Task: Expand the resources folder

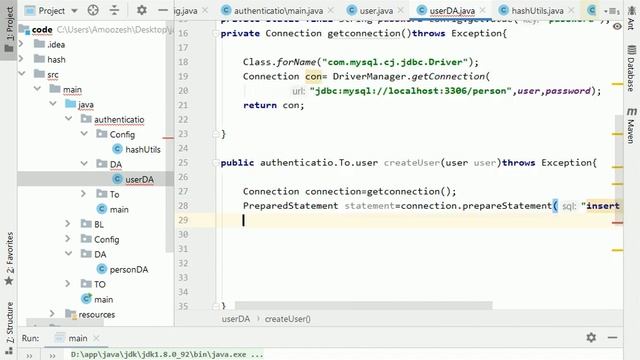Action: click(53, 313)
